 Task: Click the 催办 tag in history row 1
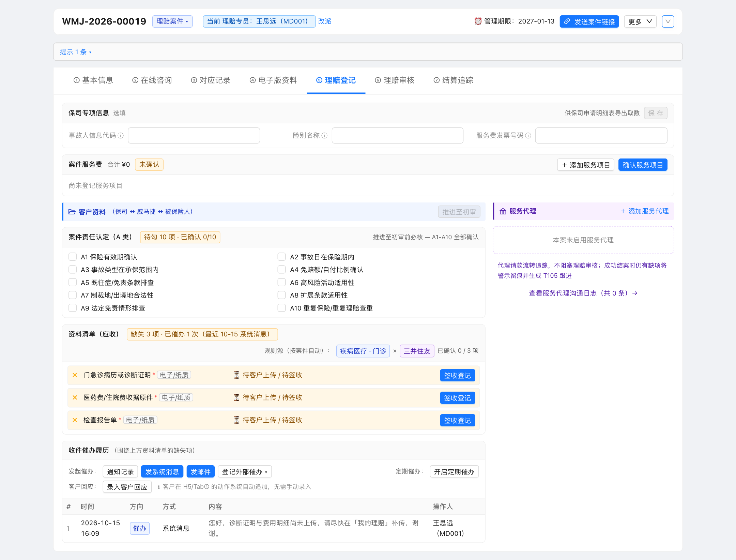(x=140, y=528)
